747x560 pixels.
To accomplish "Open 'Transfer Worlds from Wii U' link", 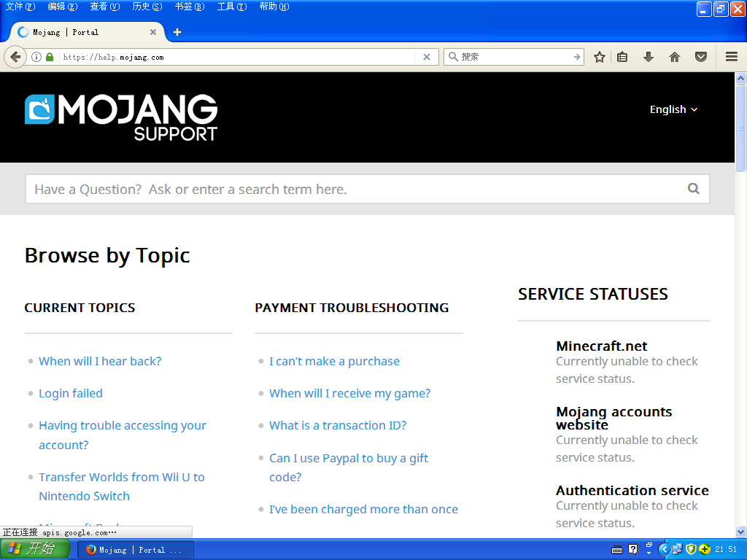I will click(122, 486).
